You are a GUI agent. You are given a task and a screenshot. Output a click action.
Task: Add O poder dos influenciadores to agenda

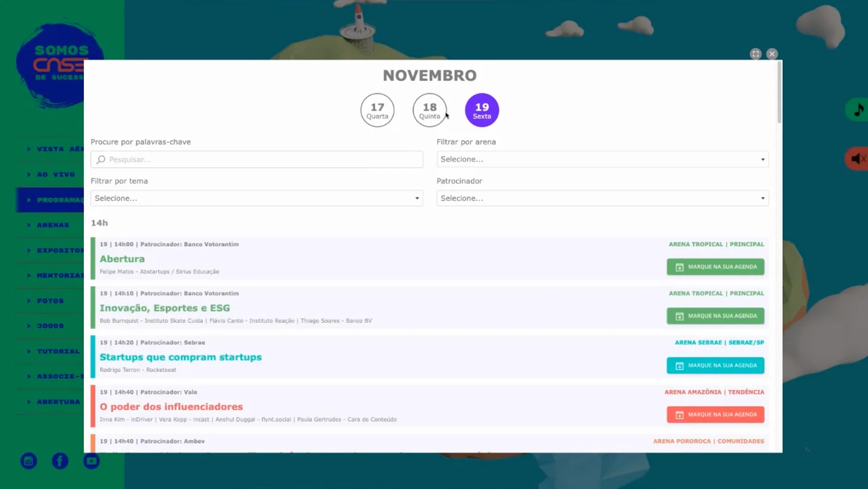715,415
